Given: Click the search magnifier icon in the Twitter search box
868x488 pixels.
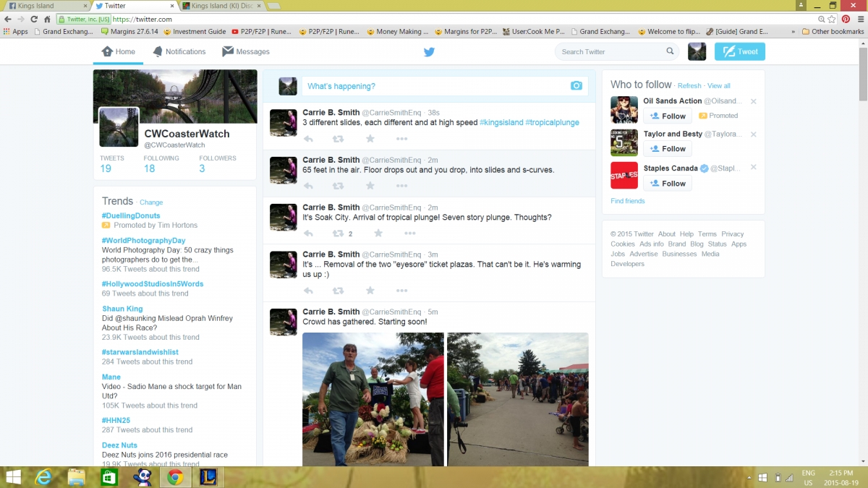Looking at the screenshot, I should coord(670,51).
